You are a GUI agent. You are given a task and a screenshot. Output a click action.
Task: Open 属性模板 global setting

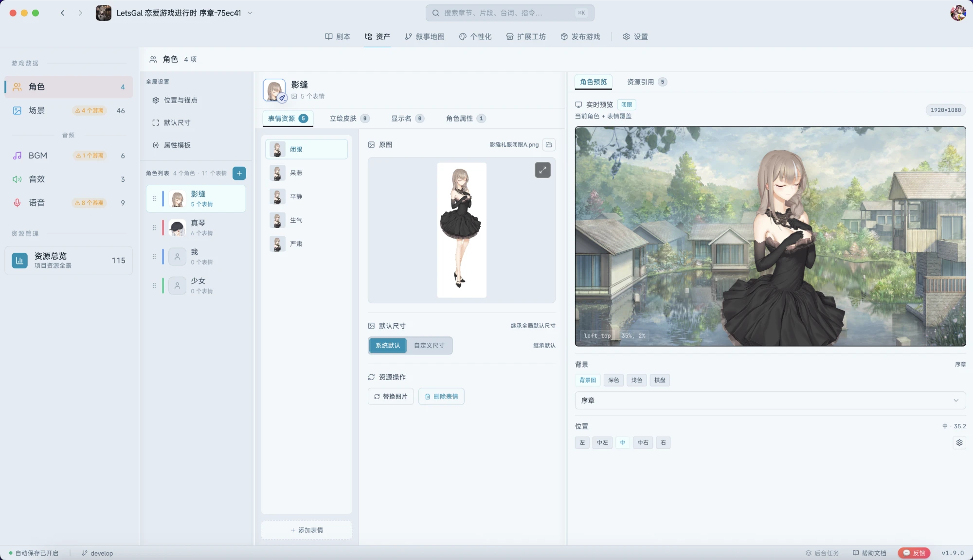(x=196, y=145)
